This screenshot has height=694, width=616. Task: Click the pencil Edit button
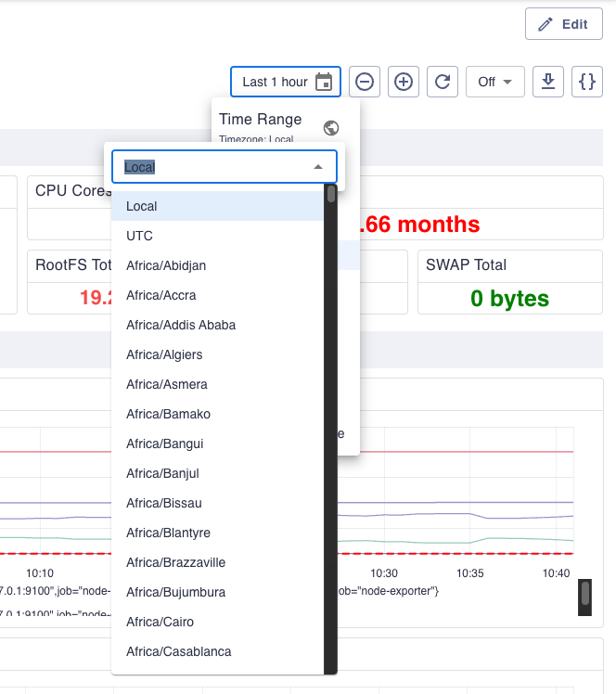tap(563, 24)
